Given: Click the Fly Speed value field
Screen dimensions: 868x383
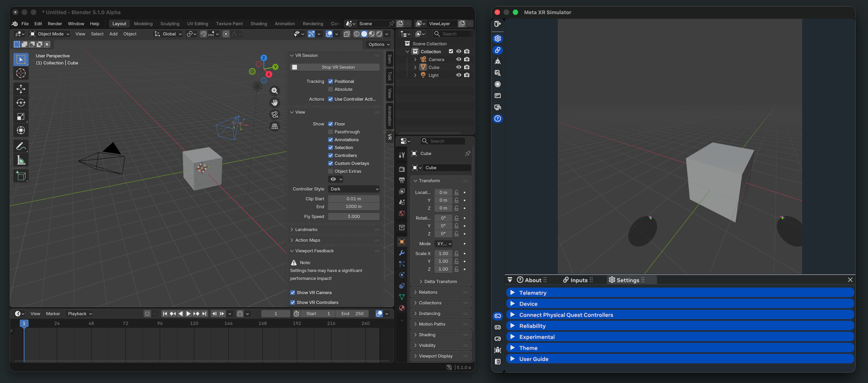Looking at the screenshot, I should pos(354,217).
